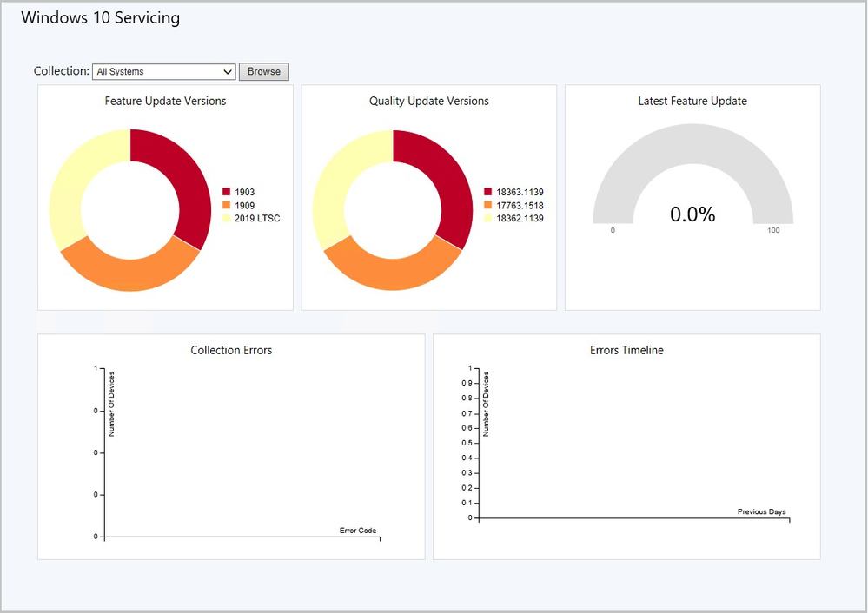The image size is (868, 613).
Task: Click Number Of Devices label in Errors Timeline
Action: point(486,404)
